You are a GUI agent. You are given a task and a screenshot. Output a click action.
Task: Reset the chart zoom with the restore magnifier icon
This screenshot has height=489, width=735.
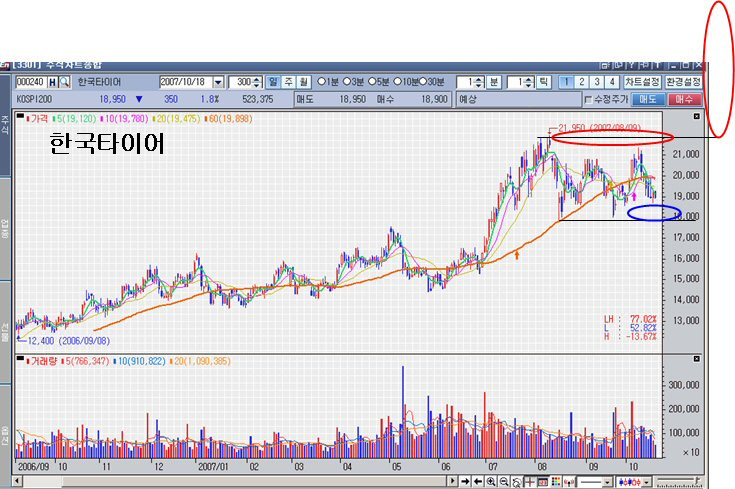point(517,482)
